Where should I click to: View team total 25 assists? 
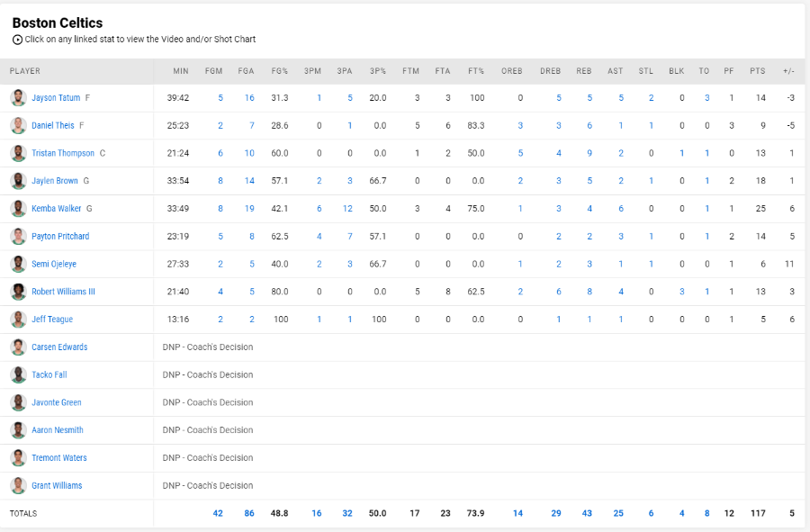[x=618, y=513]
